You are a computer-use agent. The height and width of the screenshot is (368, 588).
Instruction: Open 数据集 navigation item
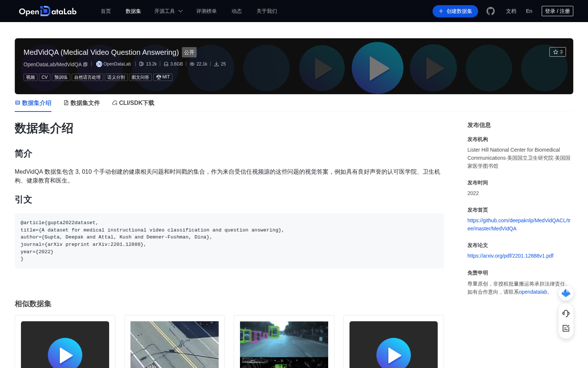pos(133,11)
